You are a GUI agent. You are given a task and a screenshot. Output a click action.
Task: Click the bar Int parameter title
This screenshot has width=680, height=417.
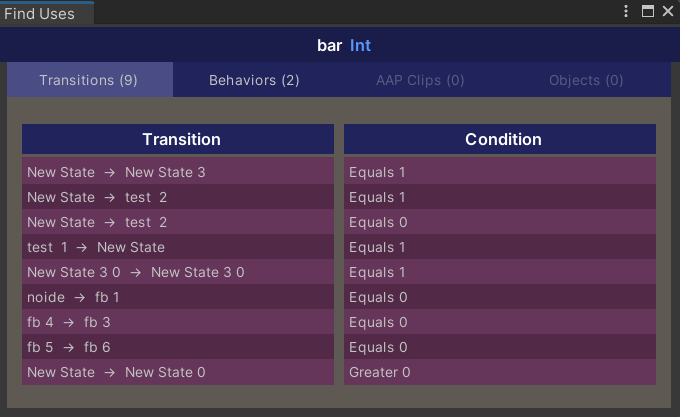click(x=343, y=46)
